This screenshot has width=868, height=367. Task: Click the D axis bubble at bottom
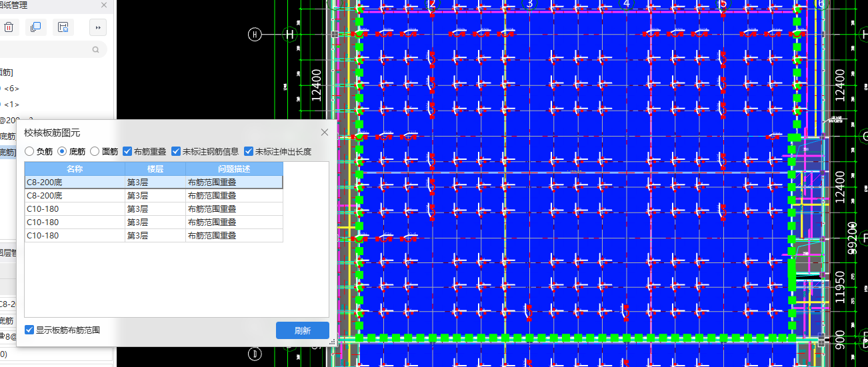tap(254, 353)
